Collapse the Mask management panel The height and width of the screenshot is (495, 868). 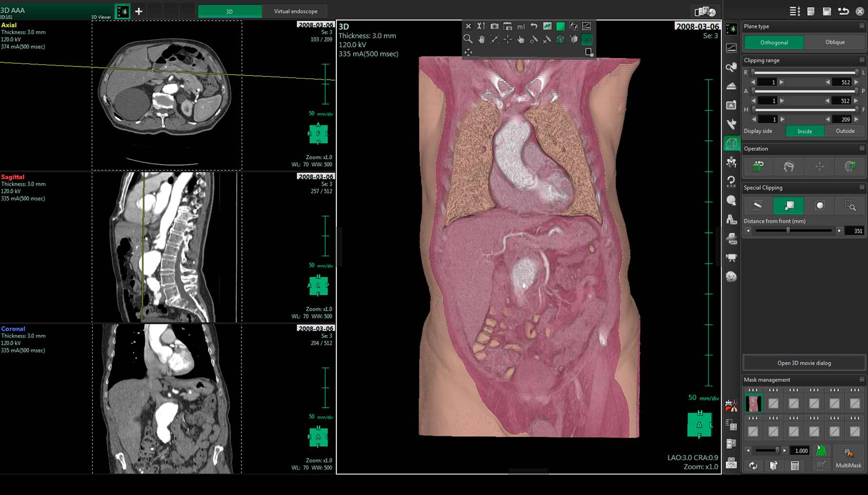[x=861, y=379]
